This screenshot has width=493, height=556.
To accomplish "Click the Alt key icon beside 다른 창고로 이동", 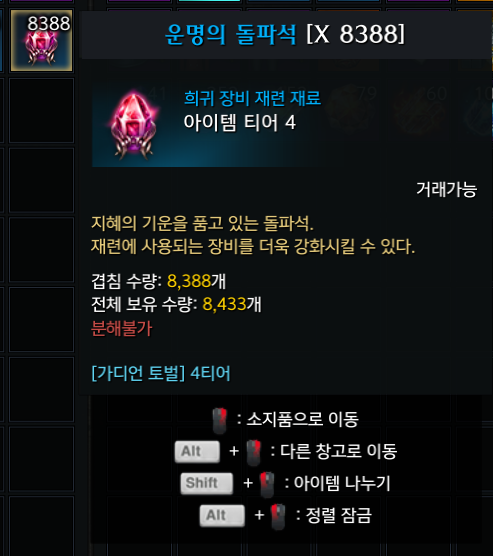I will pos(197,451).
